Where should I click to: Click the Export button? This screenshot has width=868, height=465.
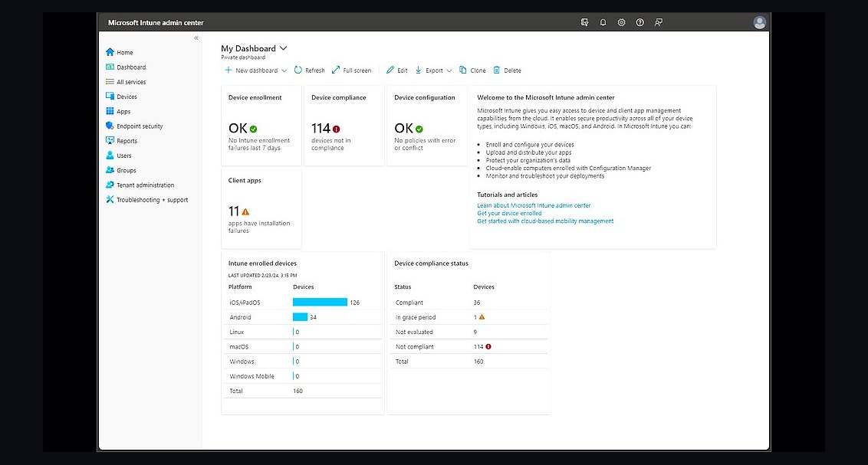(429, 70)
